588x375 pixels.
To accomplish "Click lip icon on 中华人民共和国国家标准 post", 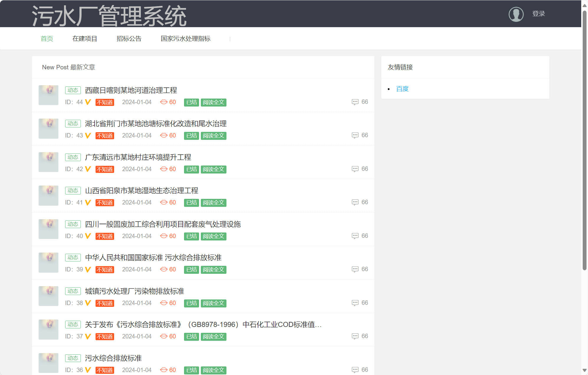I will pos(163,269).
